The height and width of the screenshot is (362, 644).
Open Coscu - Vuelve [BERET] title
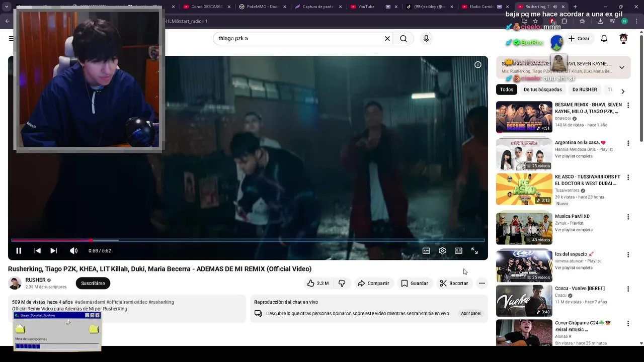coord(580,289)
